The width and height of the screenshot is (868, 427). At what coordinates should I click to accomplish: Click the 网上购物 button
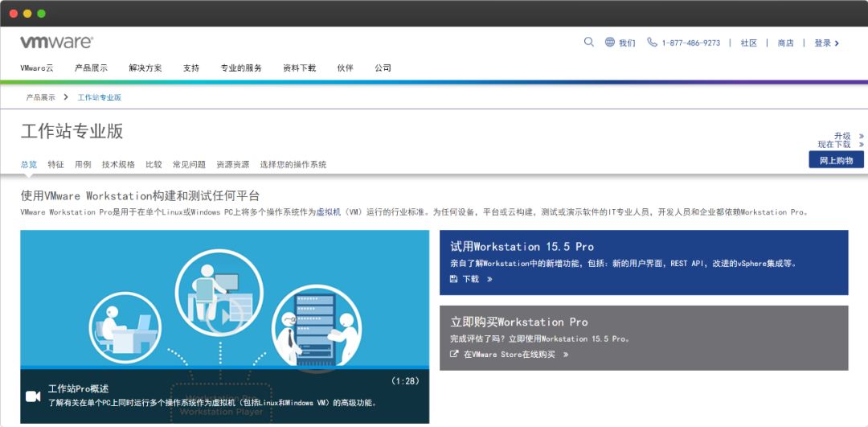[836, 159]
